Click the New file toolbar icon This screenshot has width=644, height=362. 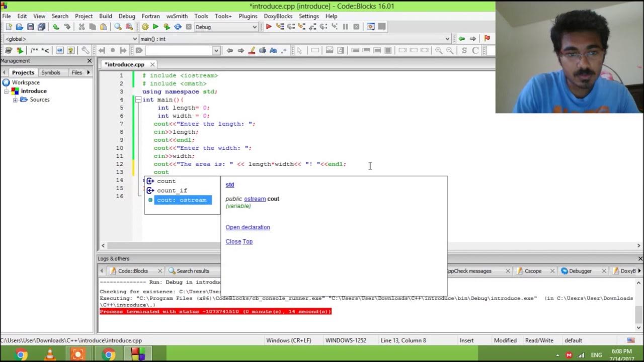click(x=8, y=27)
